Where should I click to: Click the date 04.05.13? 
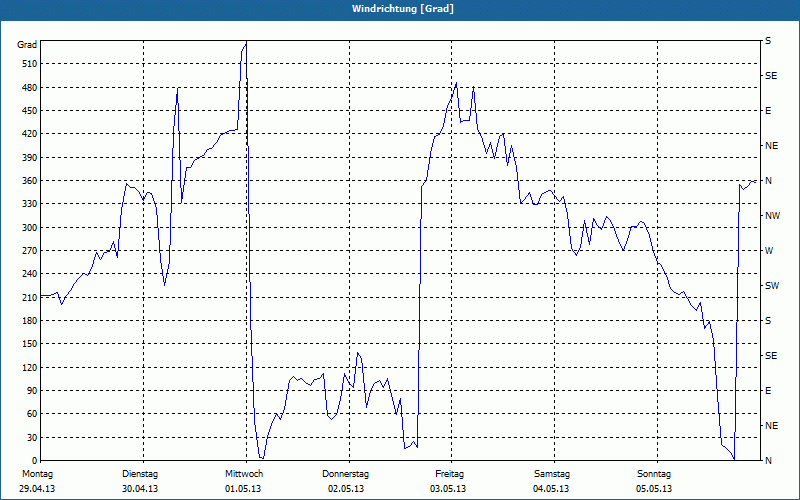point(551,489)
